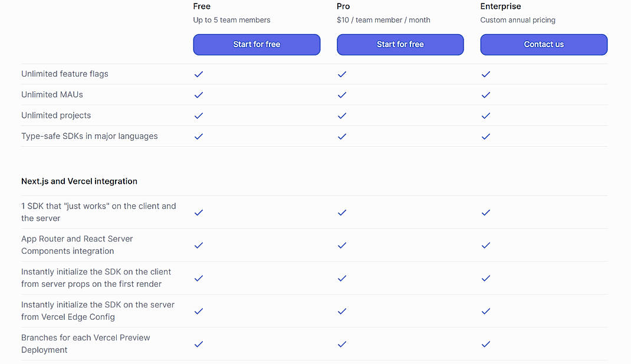Select the Free checkmark for Unlimited MAUs
Viewport: 631px width, 364px height.
pos(199,95)
